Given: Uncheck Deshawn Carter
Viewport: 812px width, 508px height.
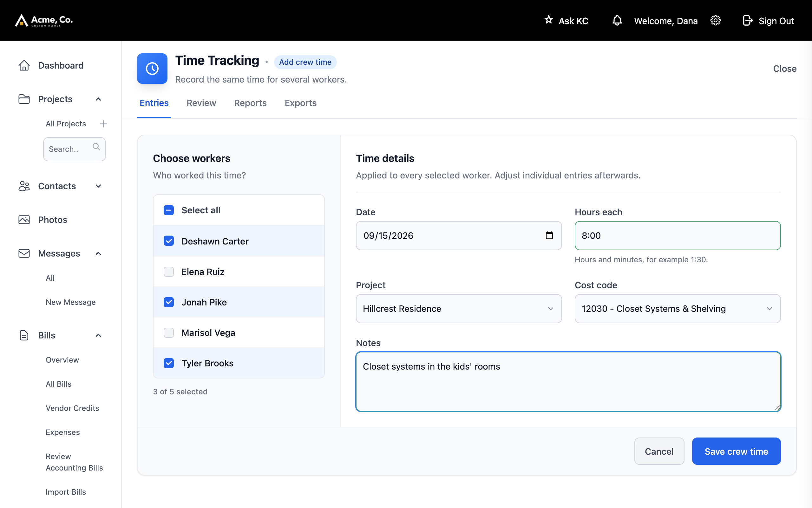Looking at the screenshot, I should coord(168,241).
